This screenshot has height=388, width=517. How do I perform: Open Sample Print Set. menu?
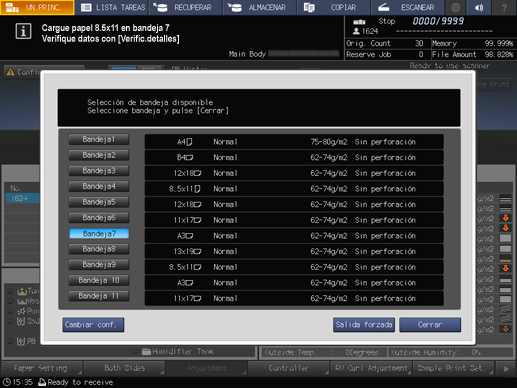[453, 368]
